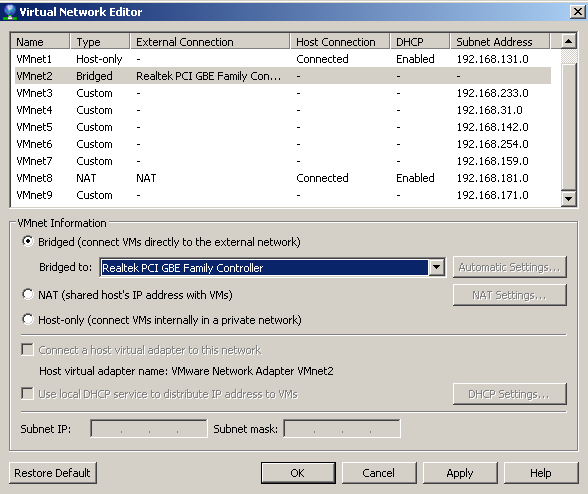Viewport: 588px width, 494px height.
Task: Confirm changes with the OK button
Action: point(298,473)
